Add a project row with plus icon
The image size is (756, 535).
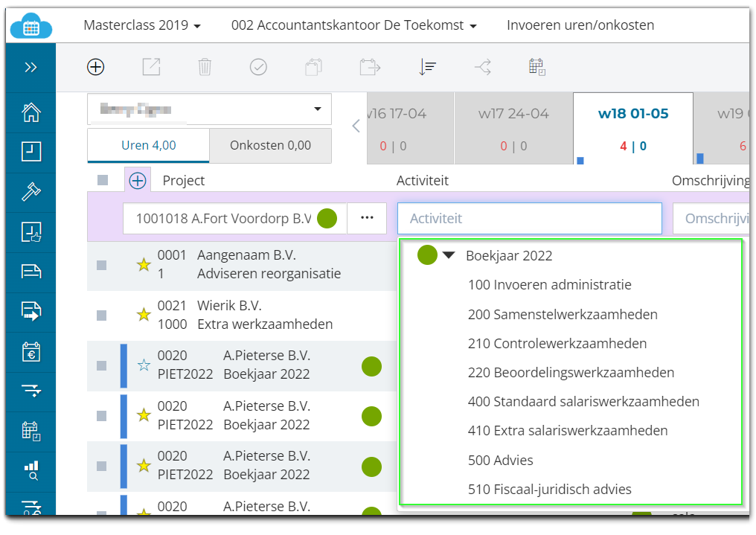pyautogui.click(x=138, y=181)
